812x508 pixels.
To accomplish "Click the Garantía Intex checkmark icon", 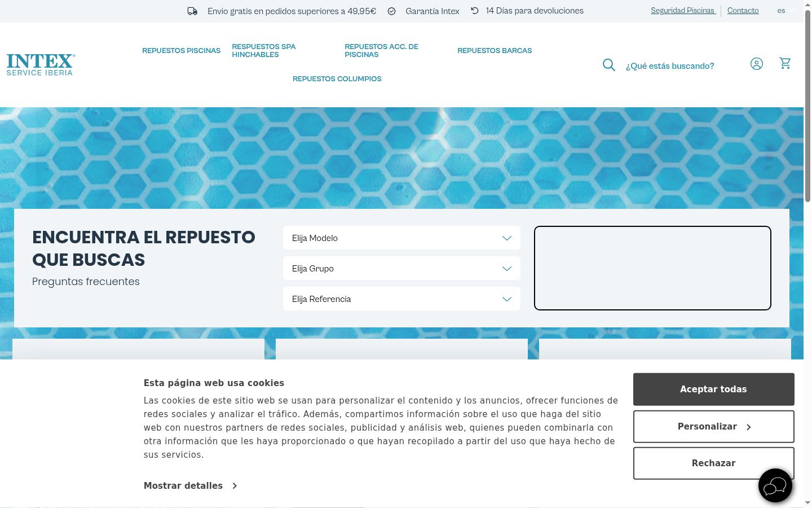I will (392, 11).
